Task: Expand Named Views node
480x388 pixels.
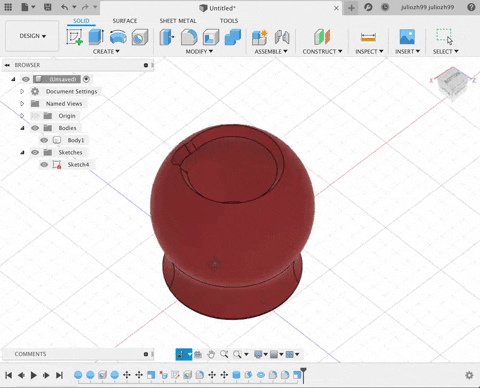Action: [x=22, y=103]
